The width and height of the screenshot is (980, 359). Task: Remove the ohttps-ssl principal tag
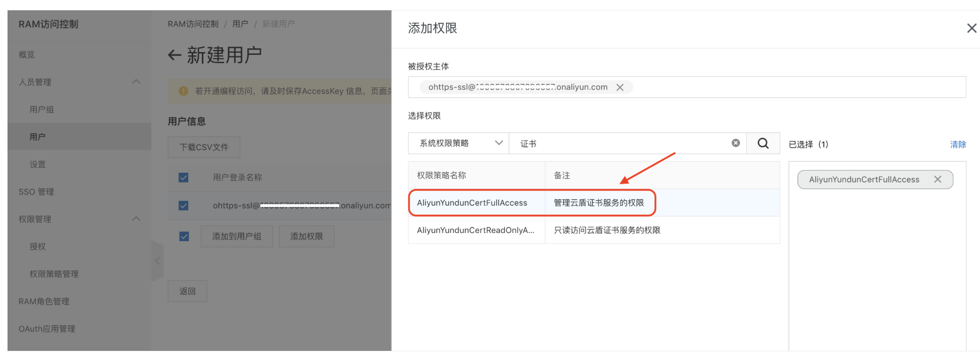[x=620, y=87]
